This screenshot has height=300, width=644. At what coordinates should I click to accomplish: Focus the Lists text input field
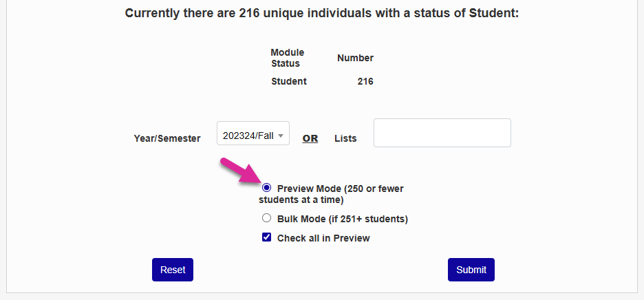[442, 133]
